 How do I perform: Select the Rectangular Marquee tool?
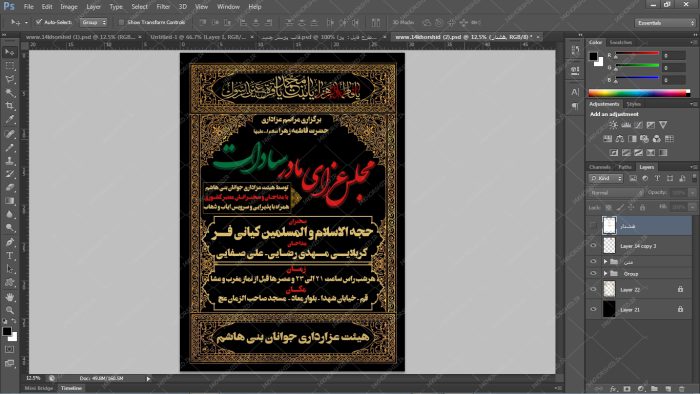(9, 66)
